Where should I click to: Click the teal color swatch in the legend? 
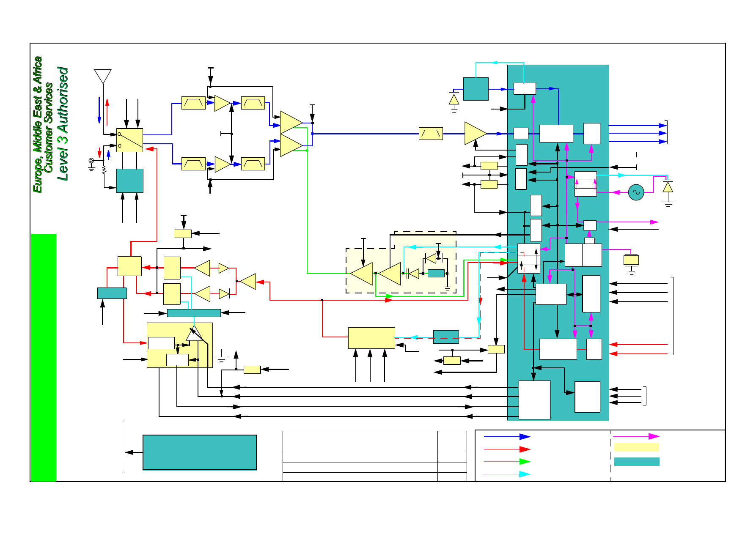click(636, 462)
